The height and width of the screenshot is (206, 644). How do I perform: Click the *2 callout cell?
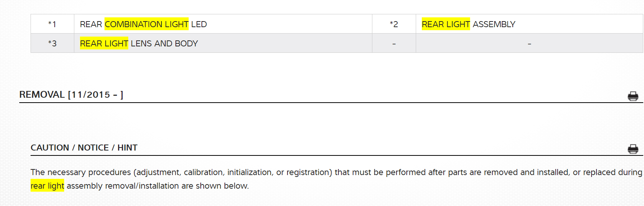coord(393,24)
